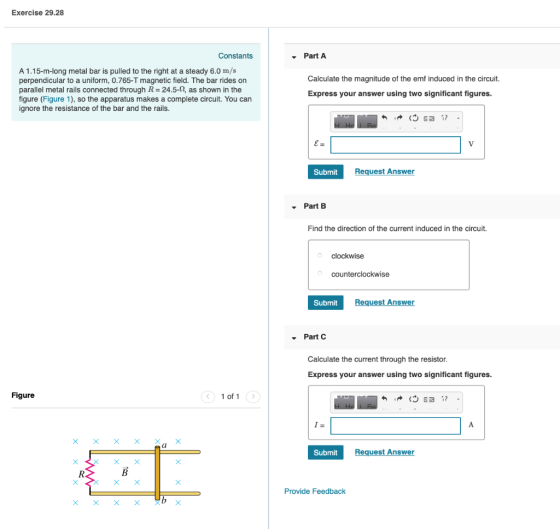Viewport: 560px width, 529px height.
Task: Select the clockwise radio option
Action: (320, 255)
